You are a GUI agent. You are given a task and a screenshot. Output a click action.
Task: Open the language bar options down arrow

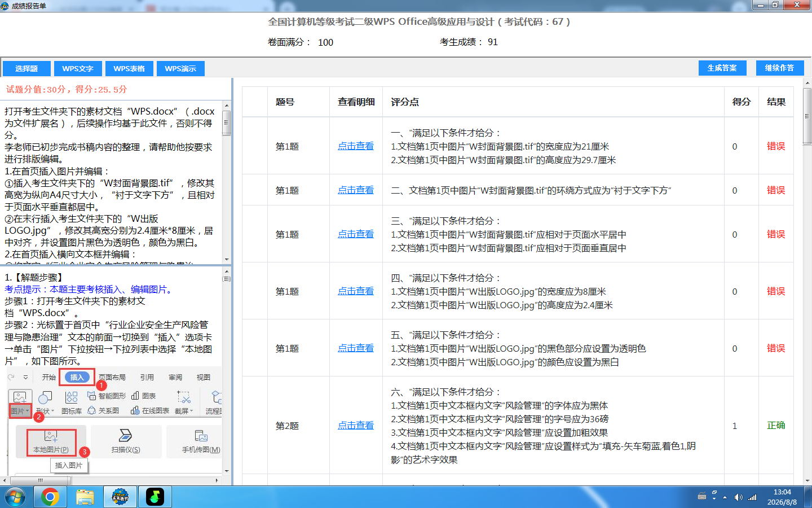click(714, 500)
